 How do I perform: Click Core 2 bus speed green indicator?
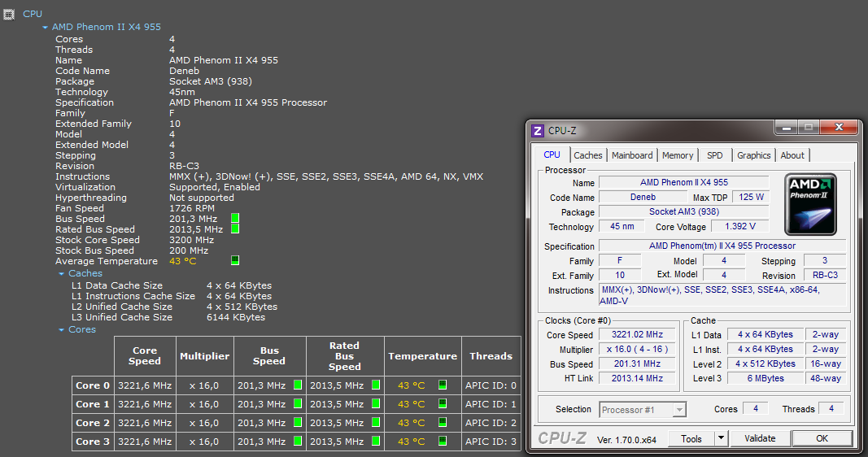pyautogui.click(x=298, y=423)
